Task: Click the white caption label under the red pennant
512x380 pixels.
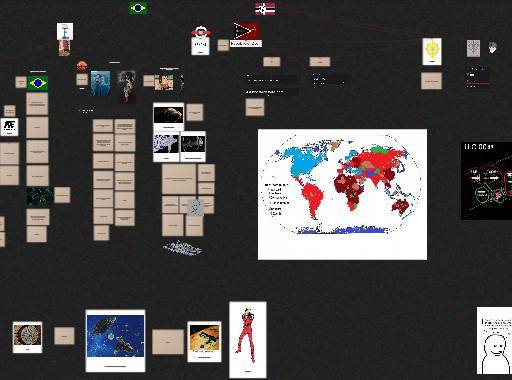Action: (246, 44)
